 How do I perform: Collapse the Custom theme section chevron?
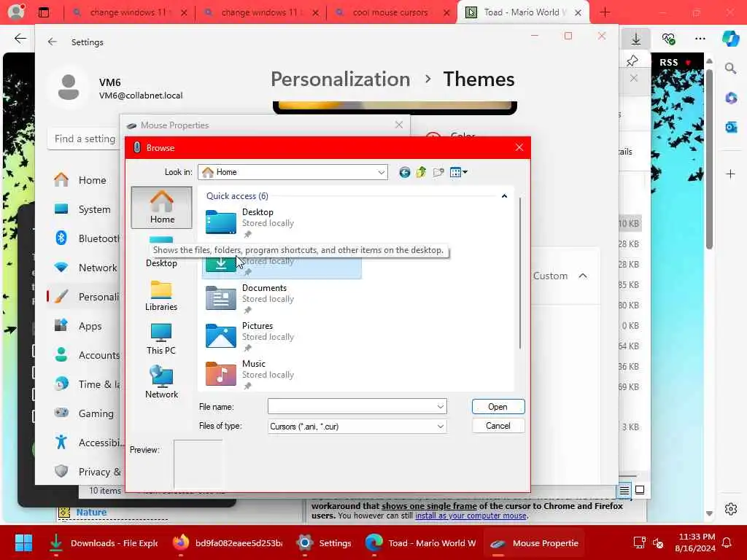(x=583, y=276)
